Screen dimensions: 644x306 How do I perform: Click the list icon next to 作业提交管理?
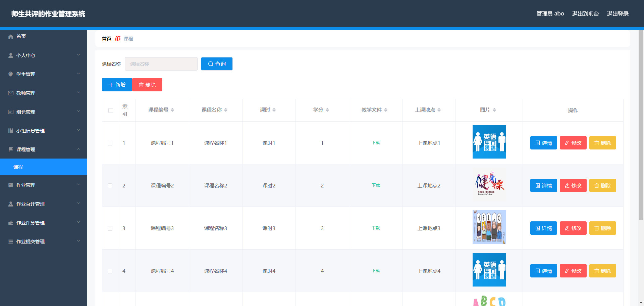(x=11, y=242)
